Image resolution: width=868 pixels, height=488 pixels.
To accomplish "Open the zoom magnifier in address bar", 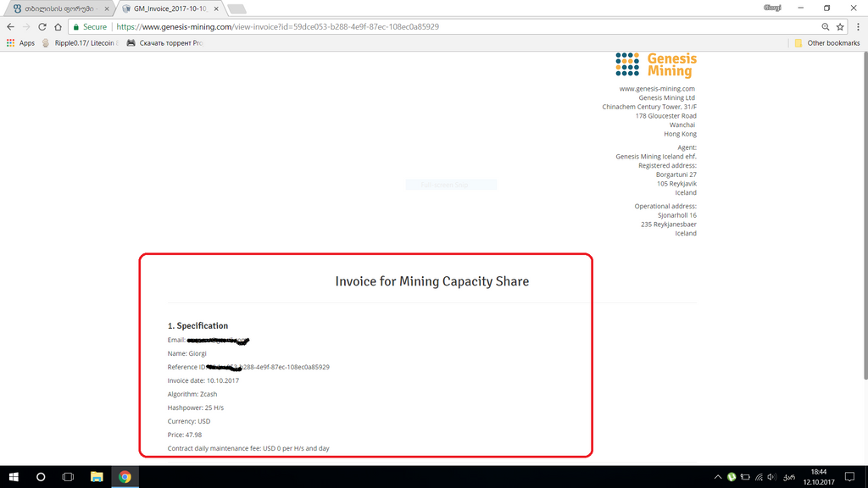I will [826, 26].
